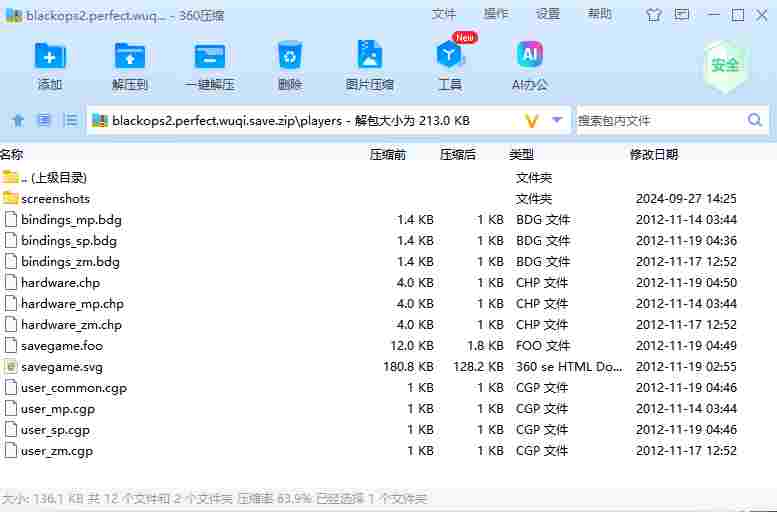Sort by the Type (类型) column header
The width and height of the screenshot is (777, 512).
521,155
